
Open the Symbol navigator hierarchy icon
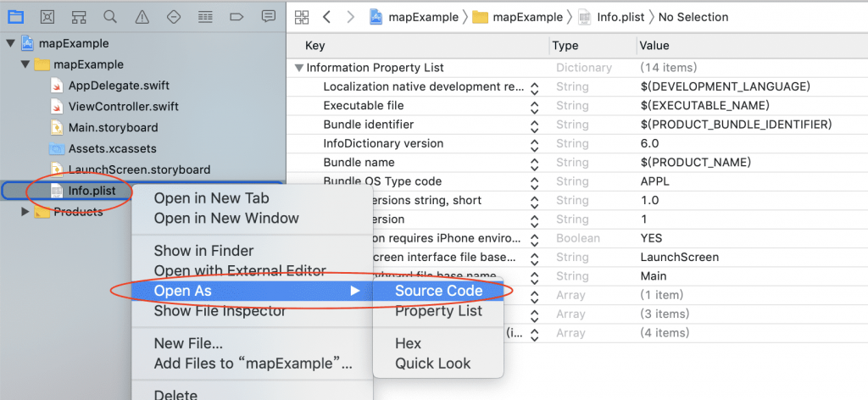79,17
